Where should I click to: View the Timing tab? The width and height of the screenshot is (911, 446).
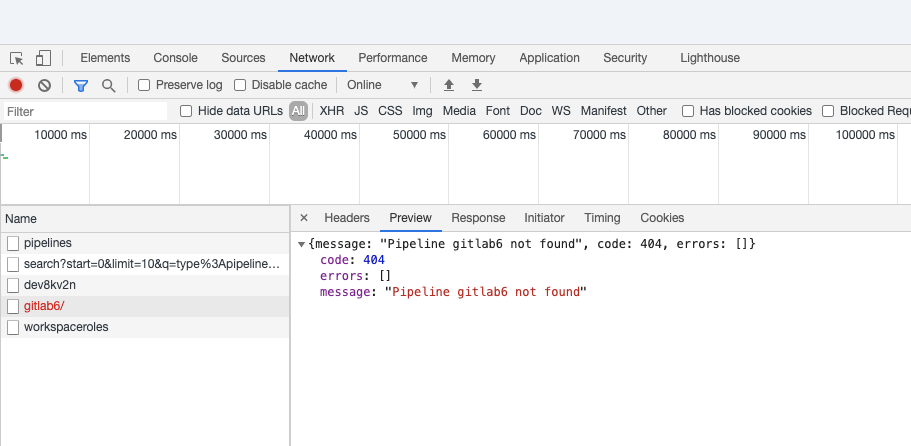point(602,218)
